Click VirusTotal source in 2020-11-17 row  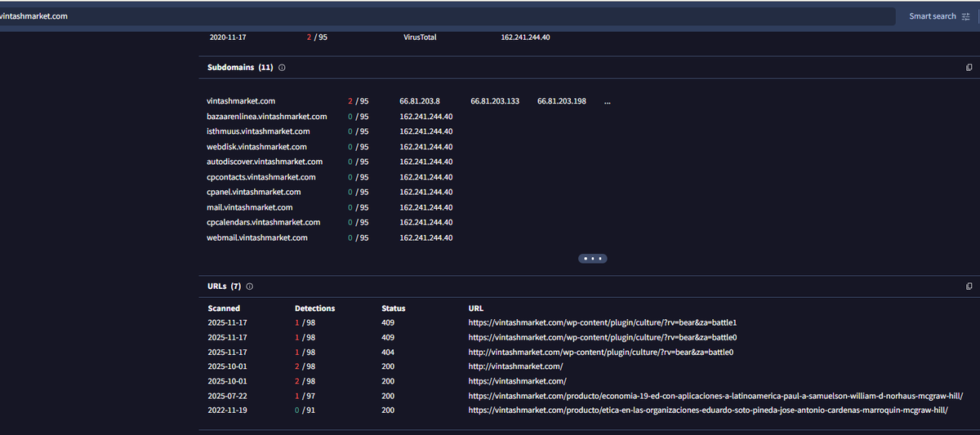pos(420,37)
